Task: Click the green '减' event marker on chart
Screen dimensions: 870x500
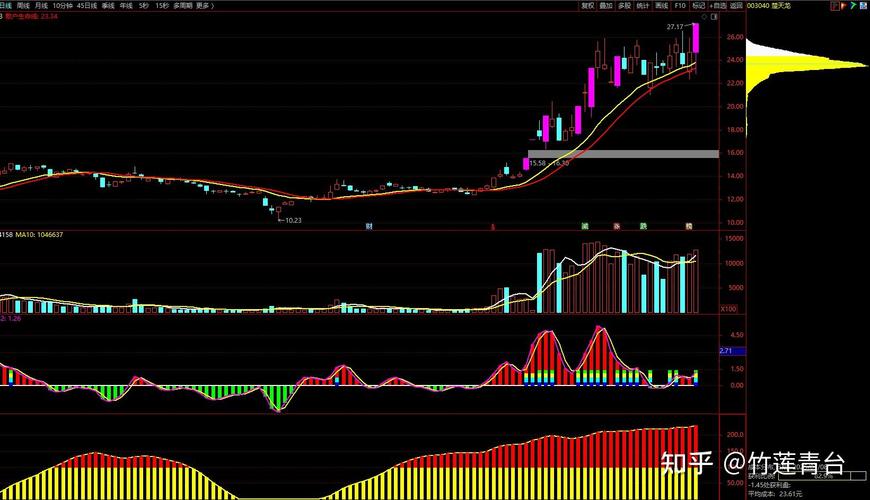Action: [584, 226]
